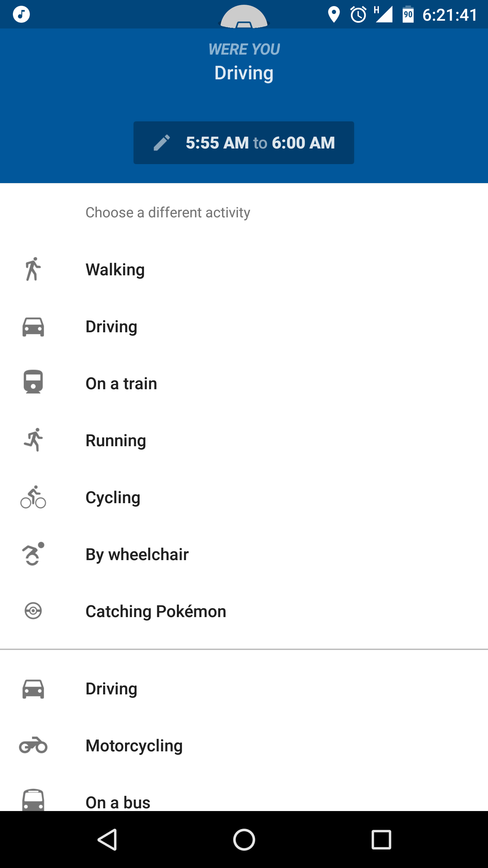Screen dimensions: 488x868
Task: Tap the Pokéball icon
Action: pos(33,611)
